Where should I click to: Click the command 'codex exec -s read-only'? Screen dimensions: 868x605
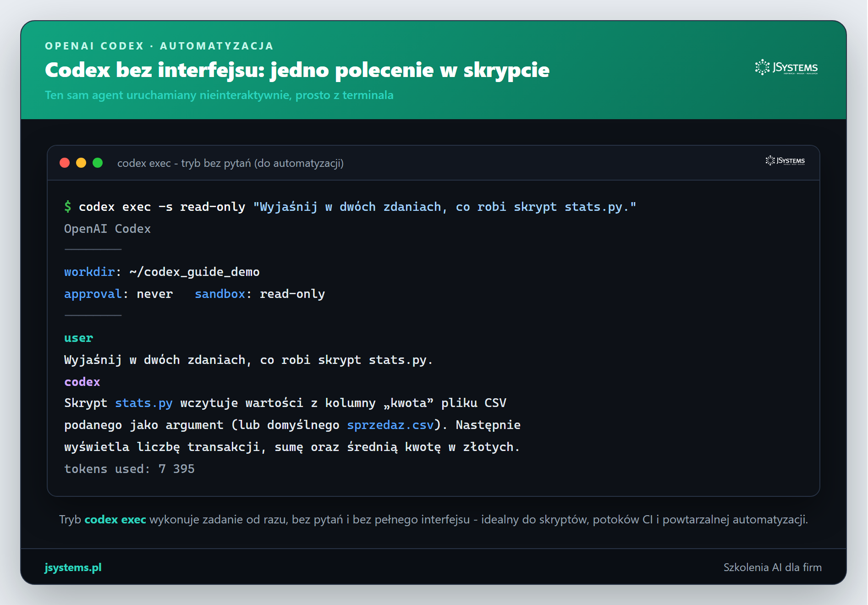[x=162, y=207]
